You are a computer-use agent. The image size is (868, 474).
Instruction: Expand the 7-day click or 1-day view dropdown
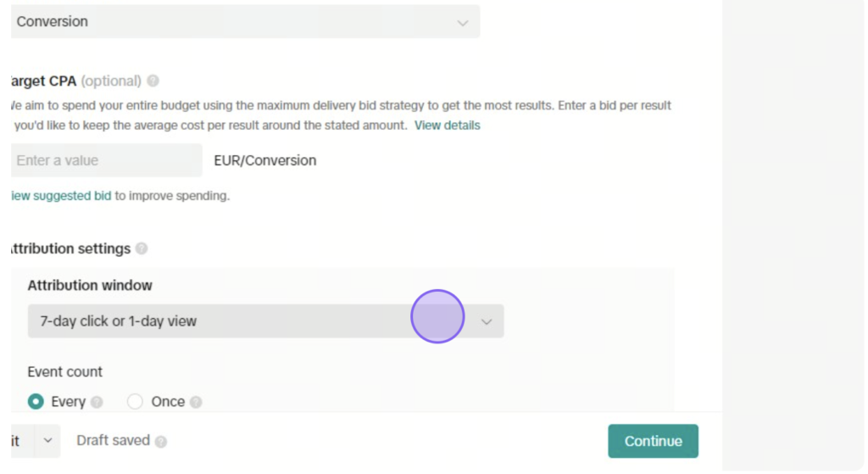(x=265, y=321)
